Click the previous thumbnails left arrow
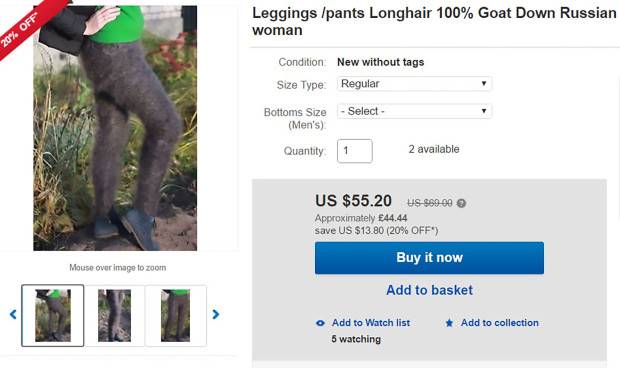Screen dimensions: 620x368 [13, 314]
